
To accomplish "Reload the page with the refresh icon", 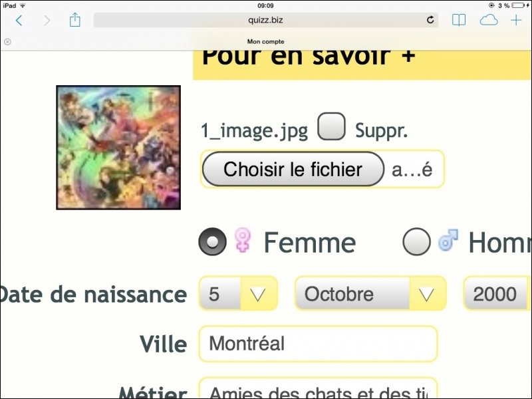I will pos(430,20).
